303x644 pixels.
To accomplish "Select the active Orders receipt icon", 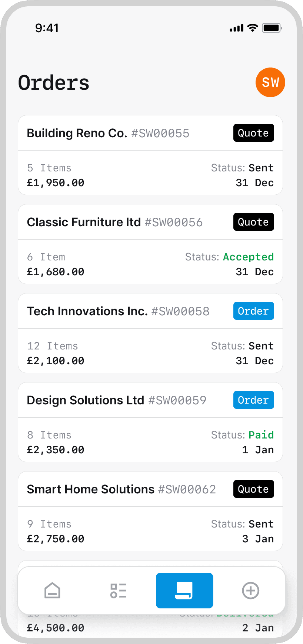I will point(184,591).
